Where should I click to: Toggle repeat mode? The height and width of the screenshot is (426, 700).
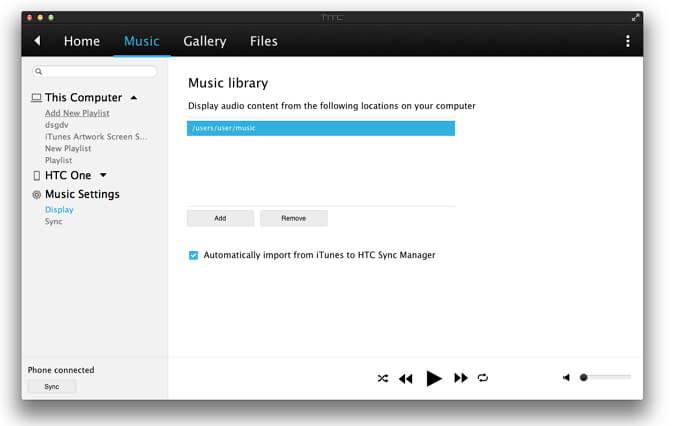[483, 378]
